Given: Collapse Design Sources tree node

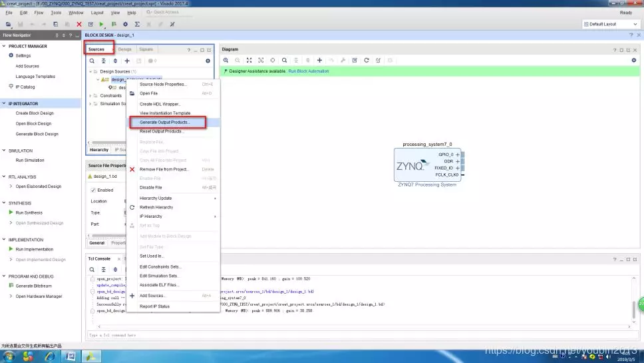Looking at the screenshot, I should pos(90,71).
